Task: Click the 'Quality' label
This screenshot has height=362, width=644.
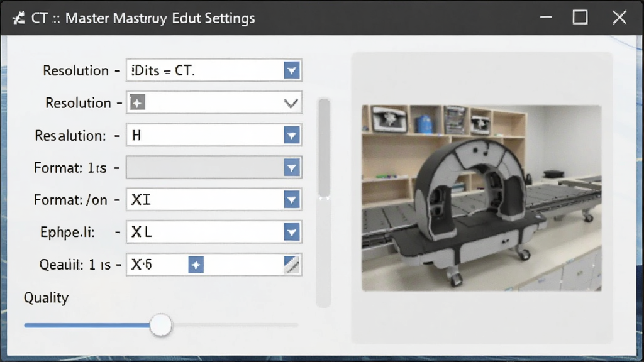Action: coord(46,297)
